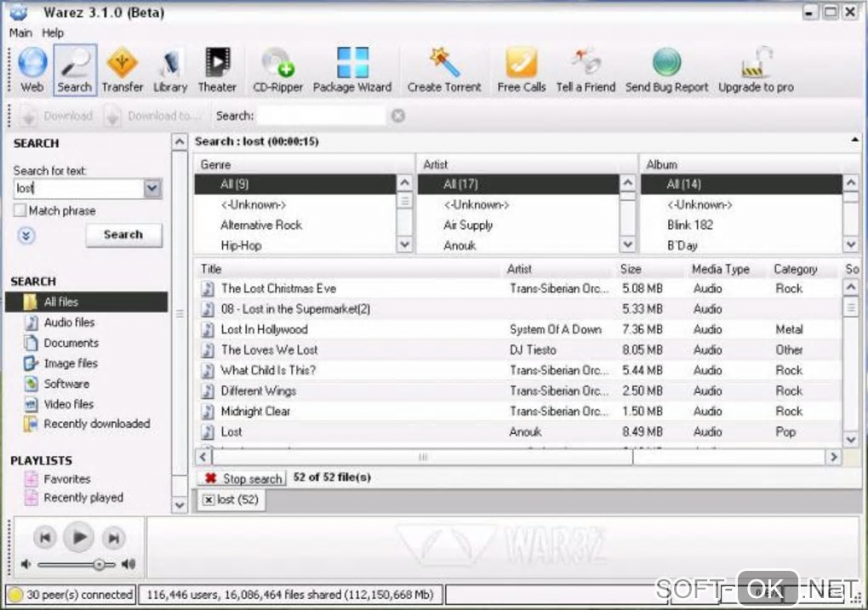The height and width of the screenshot is (610, 868).
Task: Select the Search toolbar icon
Action: coord(75,70)
